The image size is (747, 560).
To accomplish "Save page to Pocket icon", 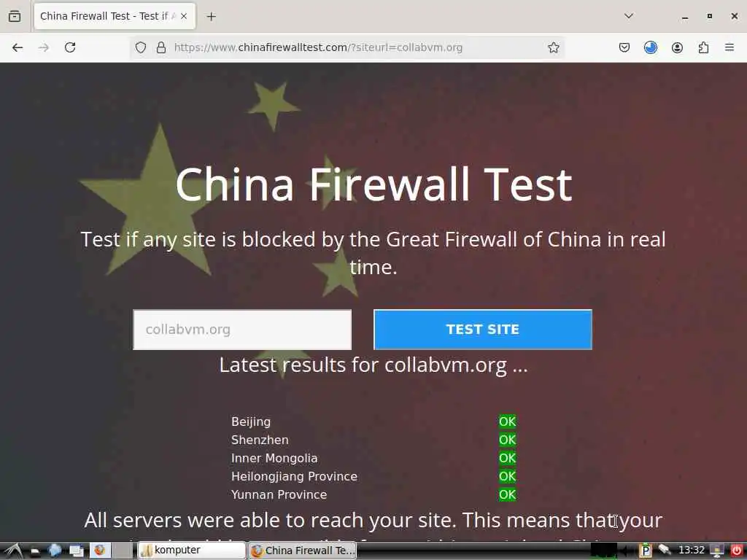I will coord(624,47).
